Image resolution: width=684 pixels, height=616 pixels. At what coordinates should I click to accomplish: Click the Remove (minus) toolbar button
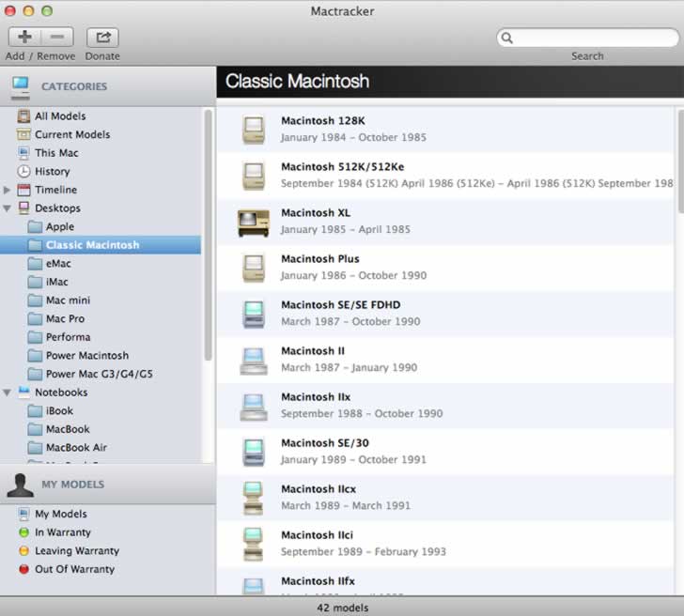(57, 37)
